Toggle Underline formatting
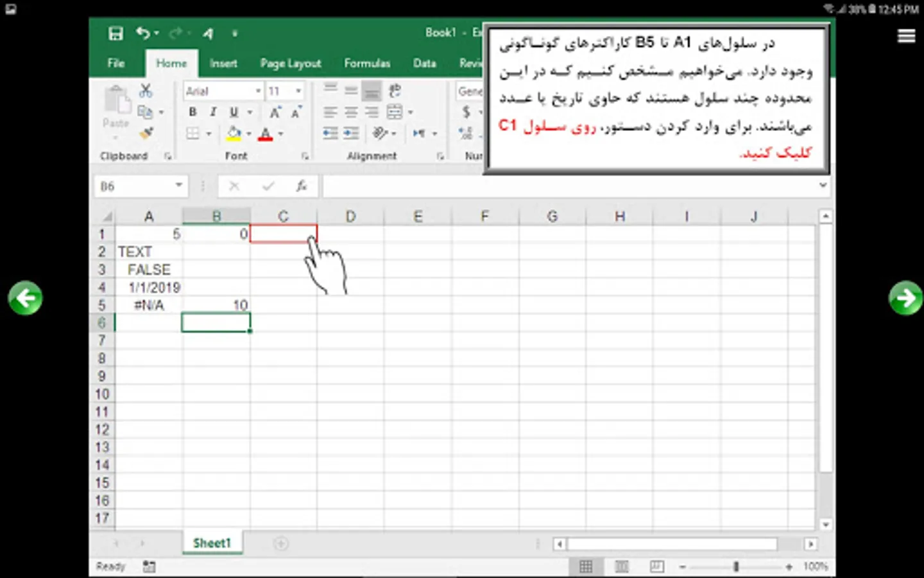The height and width of the screenshot is (578, 924). (x=234, y=112)
